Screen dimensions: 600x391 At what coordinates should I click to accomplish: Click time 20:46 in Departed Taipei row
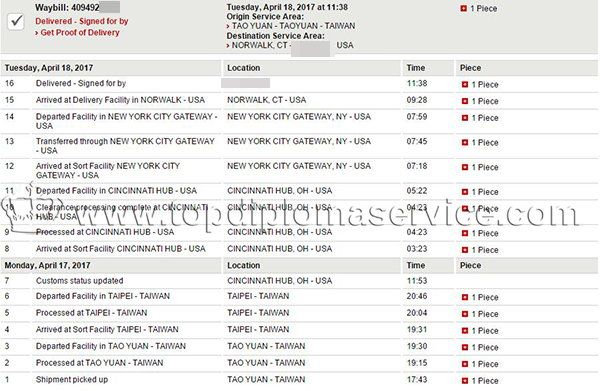pyautogui.click(x=417, y=296)
